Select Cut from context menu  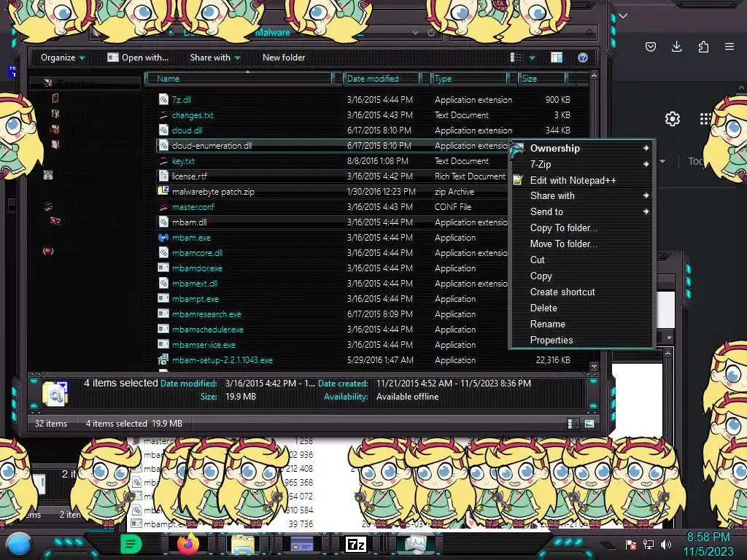(580, 260)
